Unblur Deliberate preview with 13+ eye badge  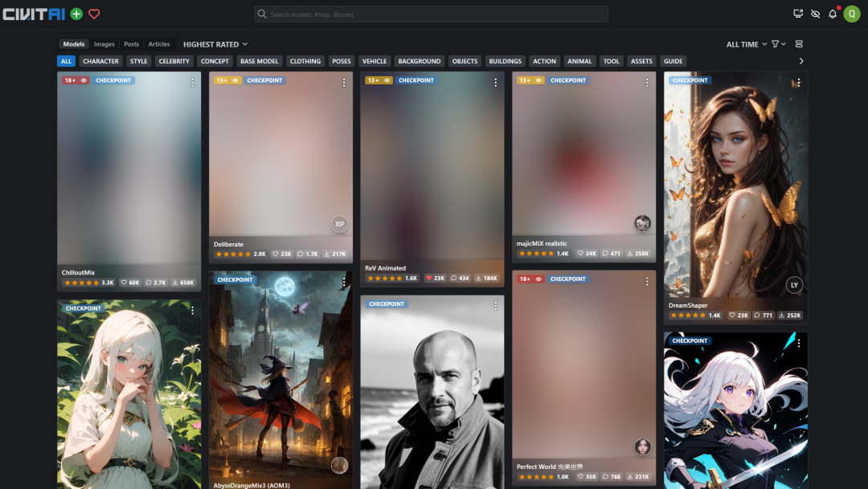227,80
